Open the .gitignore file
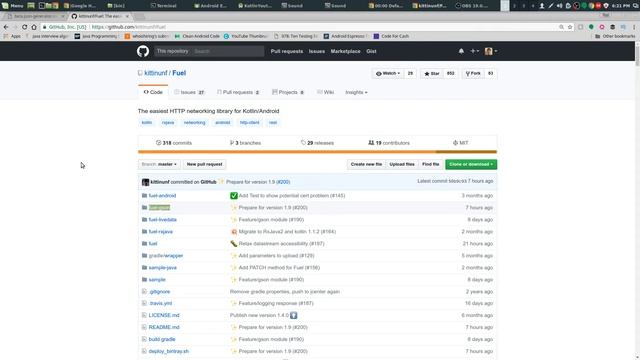 click(x=159, y=291)
